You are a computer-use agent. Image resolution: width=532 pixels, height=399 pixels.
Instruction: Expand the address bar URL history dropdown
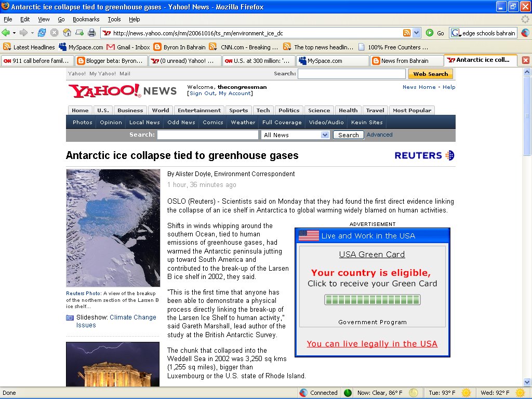[x=417, y=33]
